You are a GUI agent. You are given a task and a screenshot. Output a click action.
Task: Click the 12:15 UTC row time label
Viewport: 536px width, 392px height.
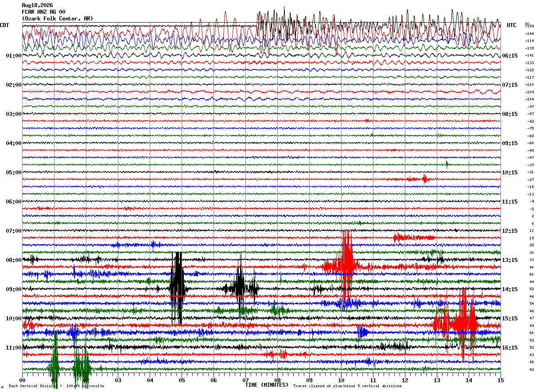510,231
